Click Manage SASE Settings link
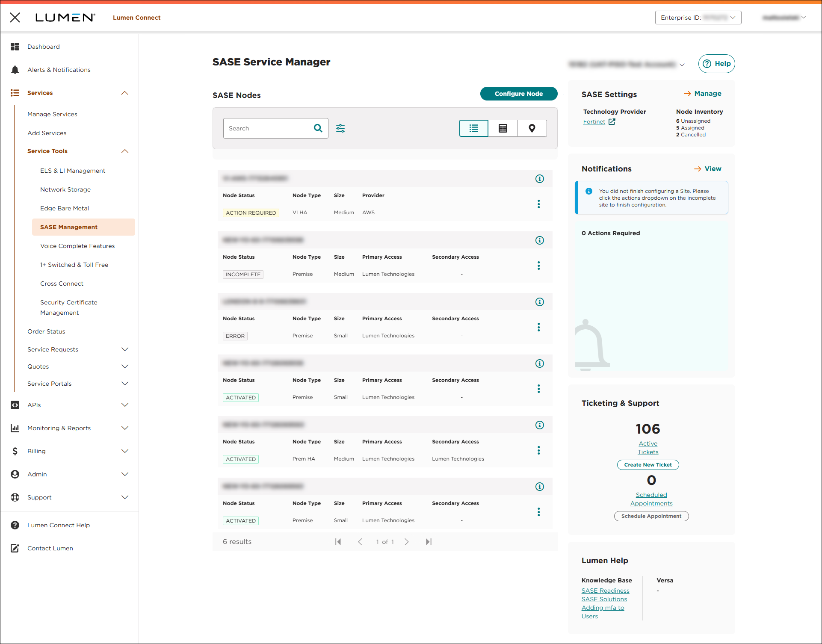 702,94
